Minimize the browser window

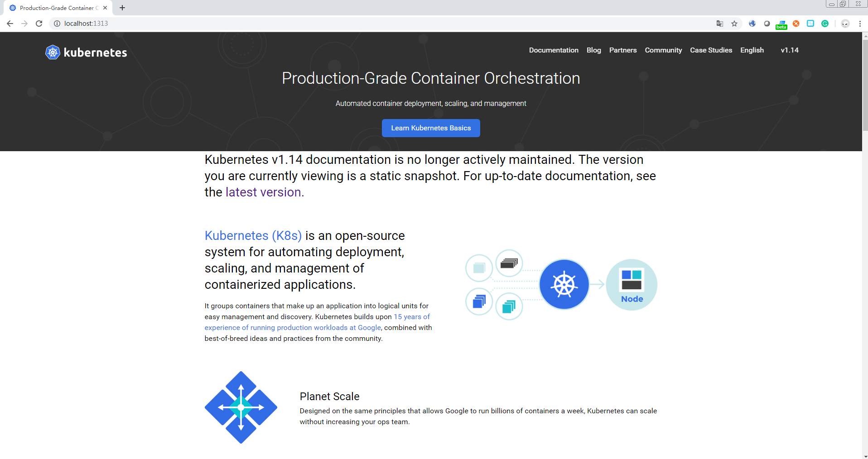pyautogui.click(x=832, y=4)
